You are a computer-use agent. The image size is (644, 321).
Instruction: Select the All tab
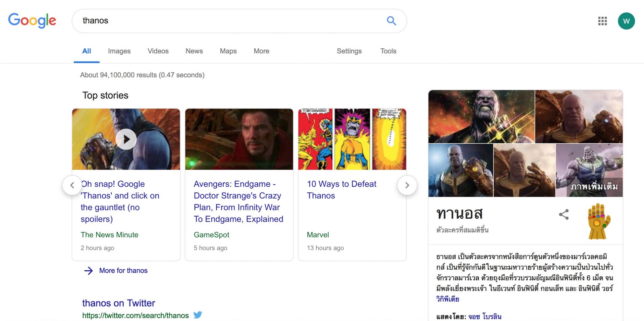click(x=87, y=51)
